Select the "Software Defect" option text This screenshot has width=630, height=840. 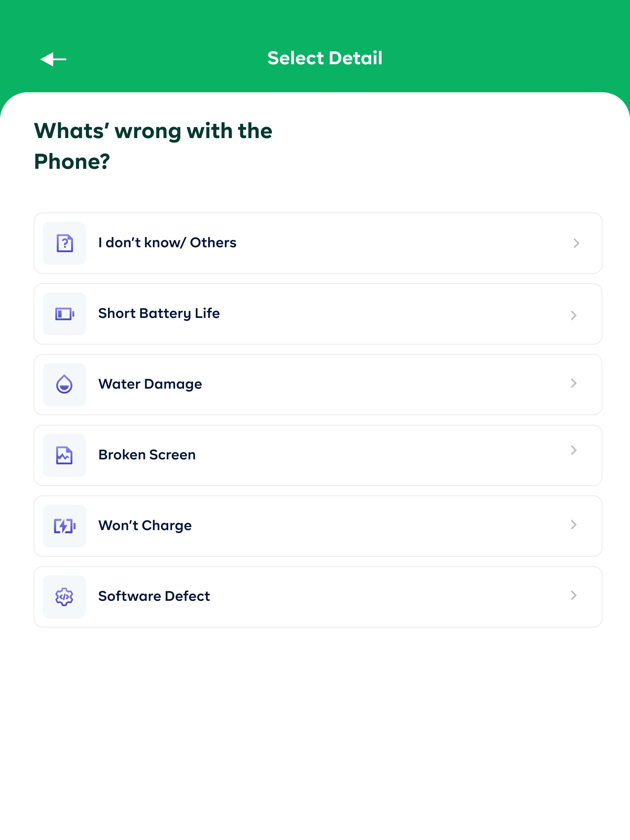click(x=154, y=596)
